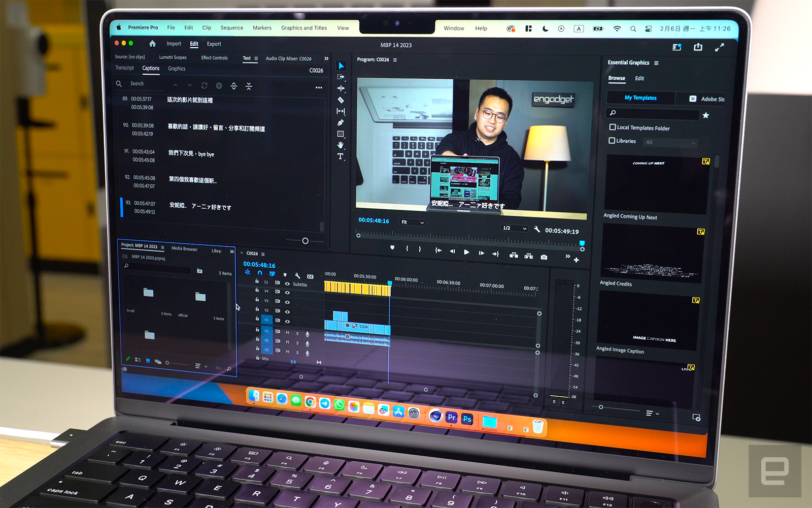This screenshot has height=508, width=812.
Task: Select the Razor tool
Action: pyautogui.click(x=341, y=100)
